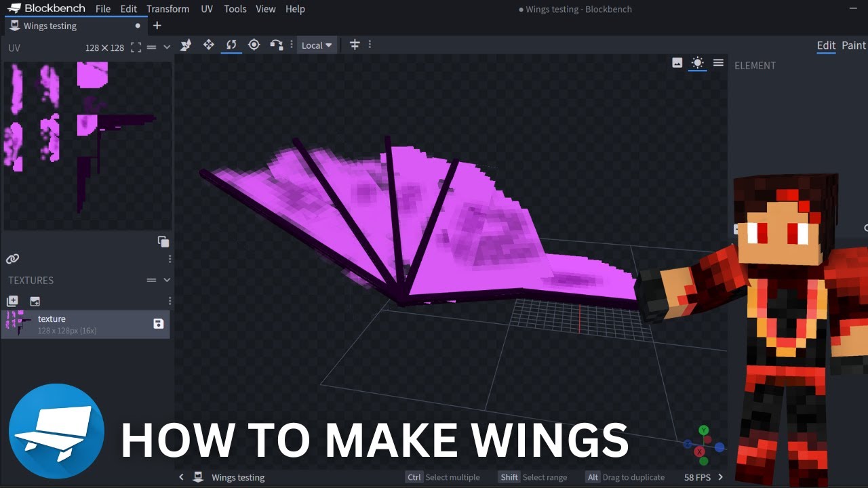
Task: Click the Create Texture icon
Action: click(x=35, y=301)
